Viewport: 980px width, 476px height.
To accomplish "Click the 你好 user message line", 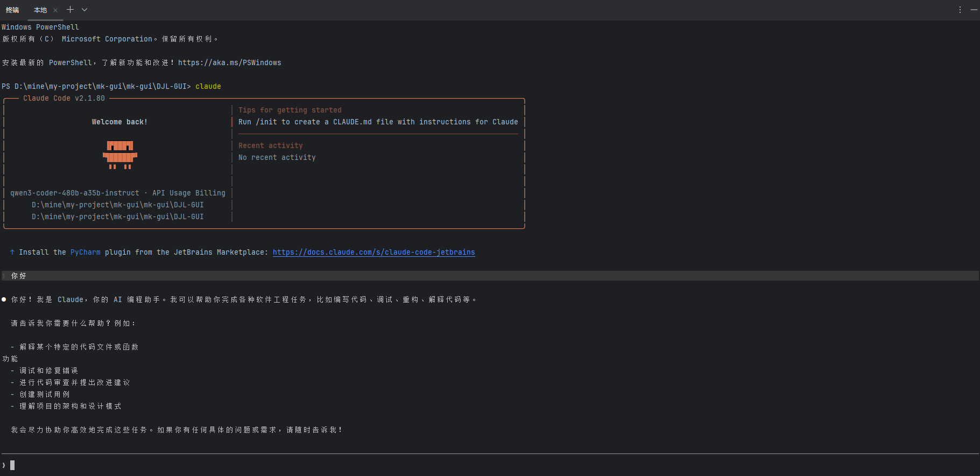I will 490,276.
